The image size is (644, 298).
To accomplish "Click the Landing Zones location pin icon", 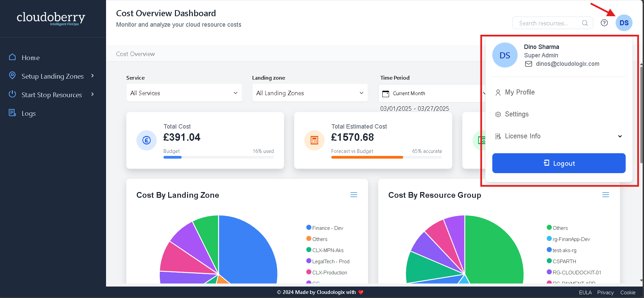I will [x=12, y=76].
